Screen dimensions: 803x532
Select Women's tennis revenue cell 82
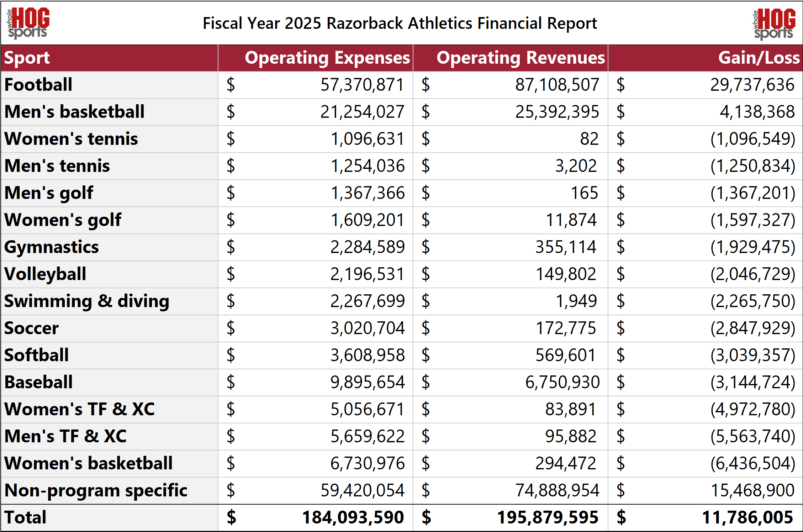tap(589, 139)
